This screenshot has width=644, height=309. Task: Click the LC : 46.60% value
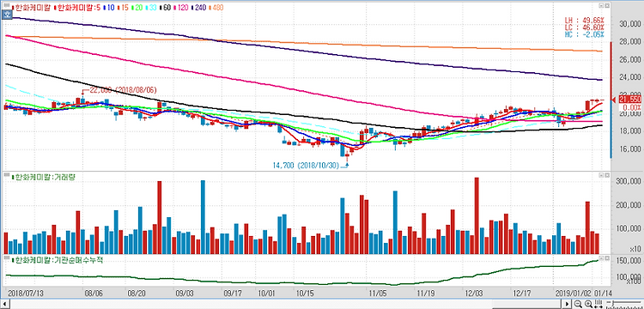point(585,27)
